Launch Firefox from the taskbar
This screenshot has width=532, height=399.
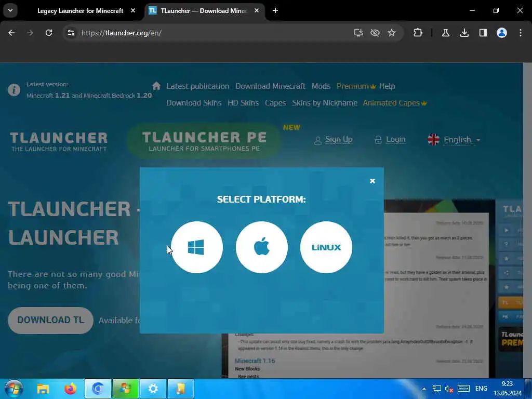coord(71,389)
